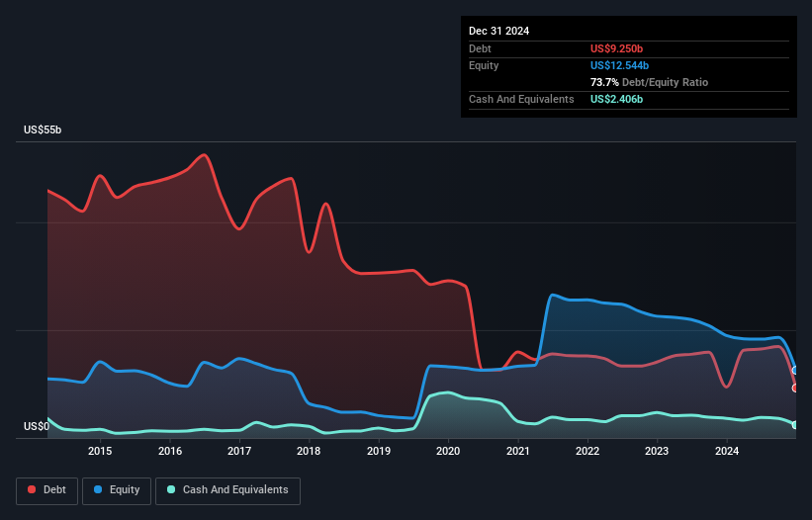Click the US$0 y-axis label

click(37, 426)
